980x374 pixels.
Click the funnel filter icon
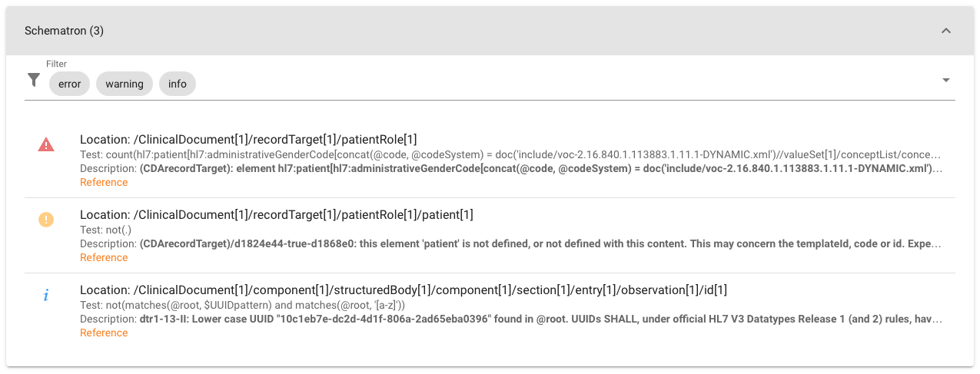coord(33,80)
